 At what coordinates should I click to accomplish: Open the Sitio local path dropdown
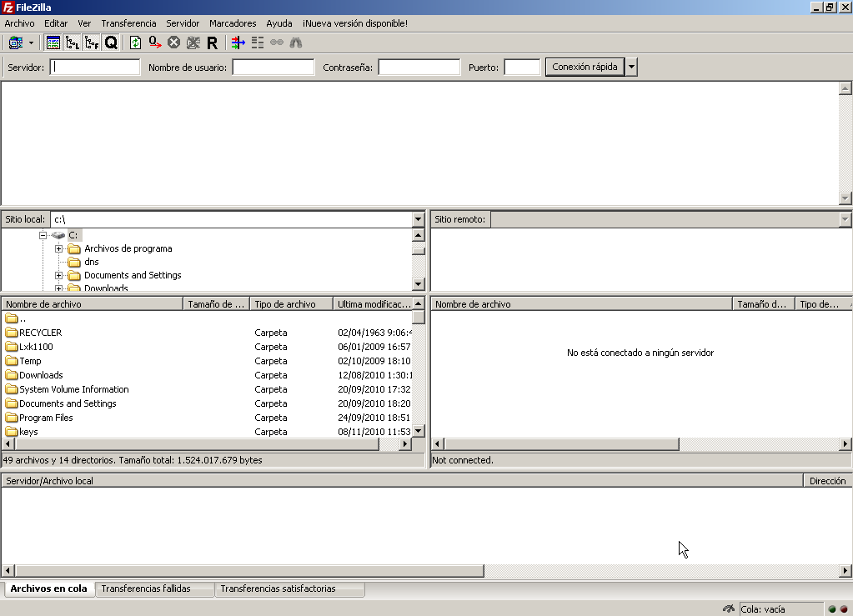tap(418, 219)
